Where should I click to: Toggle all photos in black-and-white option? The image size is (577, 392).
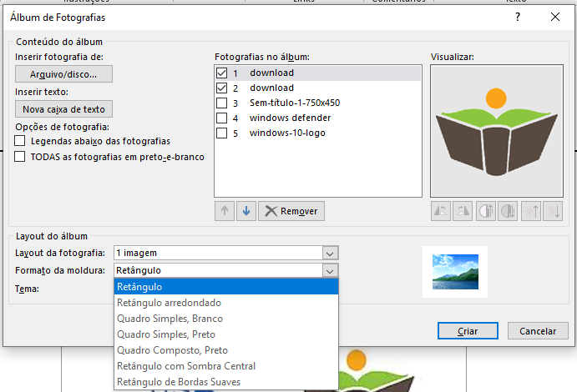pos(21,157)
